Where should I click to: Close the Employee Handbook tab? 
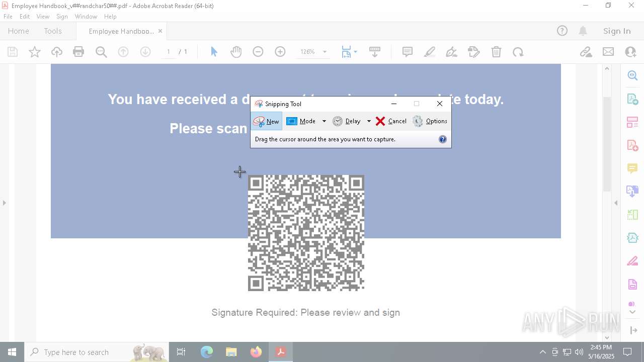(160, 31)
